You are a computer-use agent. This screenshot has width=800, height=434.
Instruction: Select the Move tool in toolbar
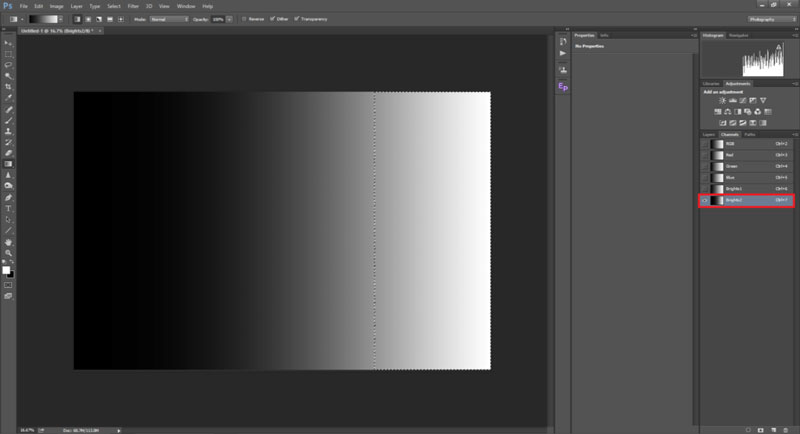pos(9,44)
